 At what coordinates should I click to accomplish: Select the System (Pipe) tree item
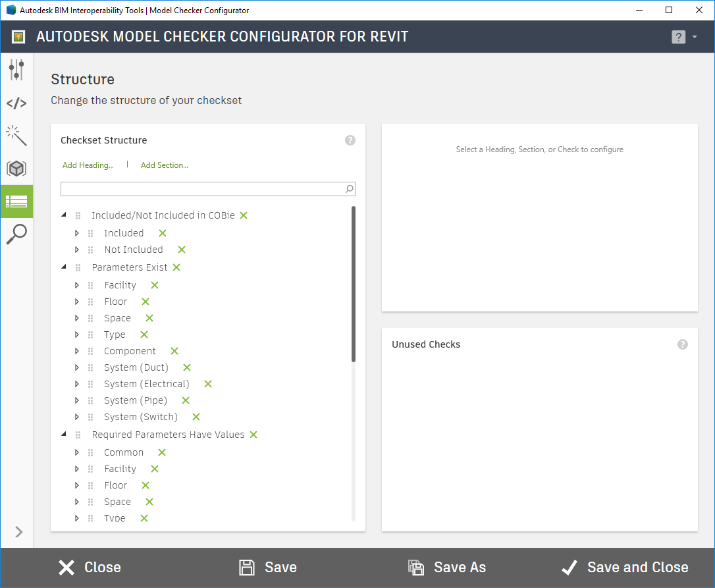point(136,400)
